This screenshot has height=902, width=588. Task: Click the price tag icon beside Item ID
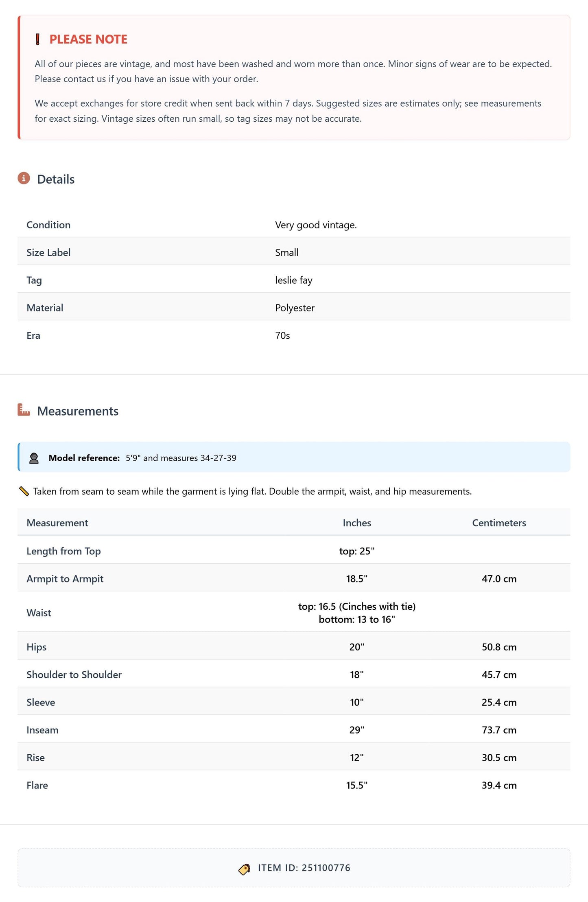tap(244, 869)
